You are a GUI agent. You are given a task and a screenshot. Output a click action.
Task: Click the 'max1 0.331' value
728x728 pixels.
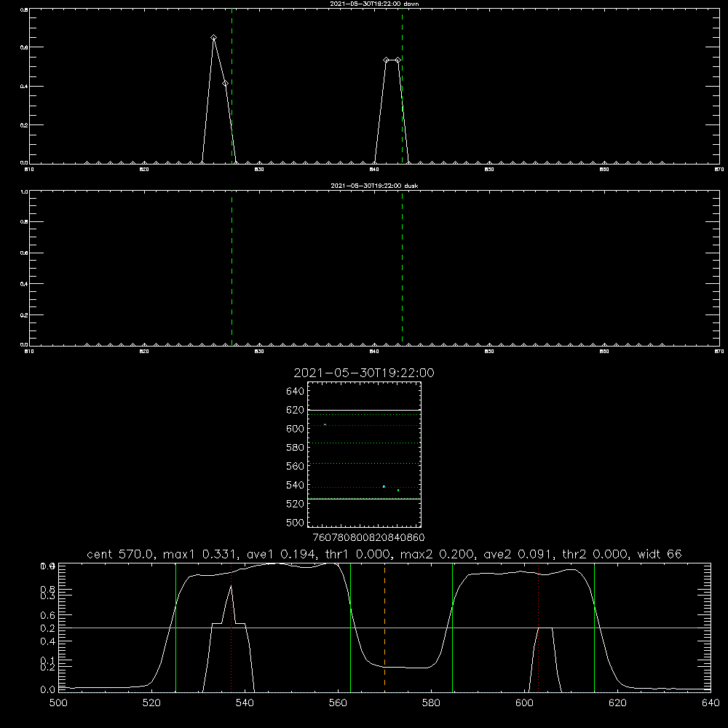point(199,554)
